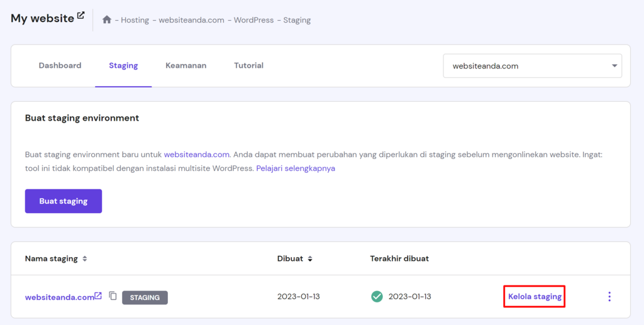Click the Terakhir dibuat column header
Screen dimensions: 644x325
coord(399,258)
